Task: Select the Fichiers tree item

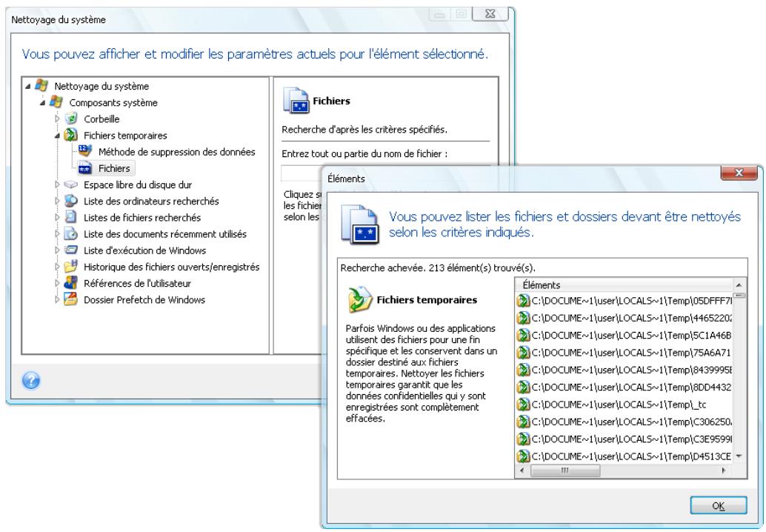Action: click(x=114, y=168)
